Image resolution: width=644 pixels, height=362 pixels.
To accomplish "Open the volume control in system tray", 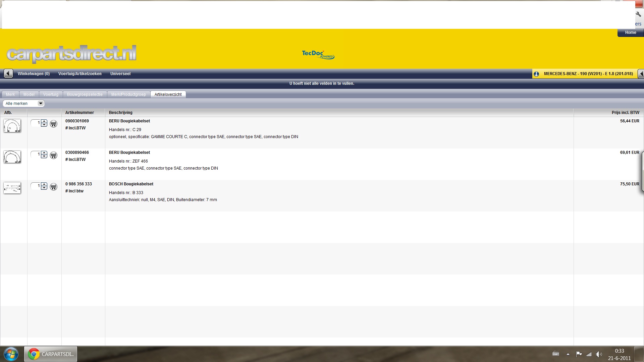I will [599, 354].
